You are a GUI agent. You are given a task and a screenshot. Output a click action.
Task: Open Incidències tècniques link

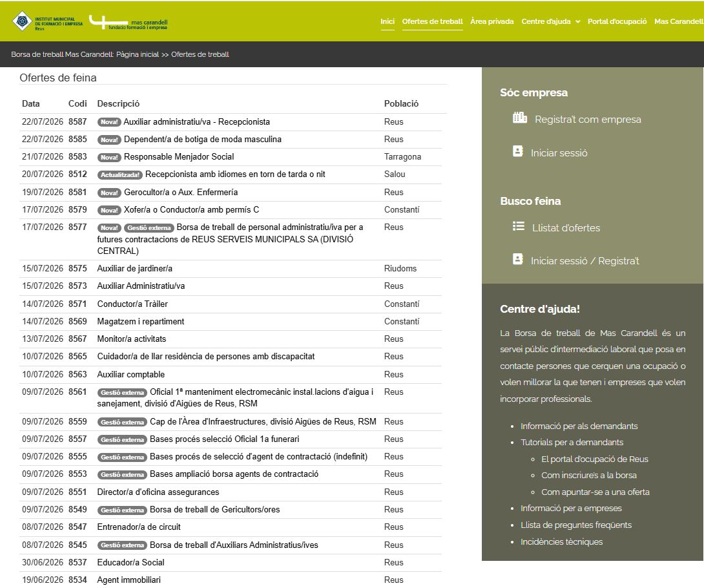tap(562, 541)
